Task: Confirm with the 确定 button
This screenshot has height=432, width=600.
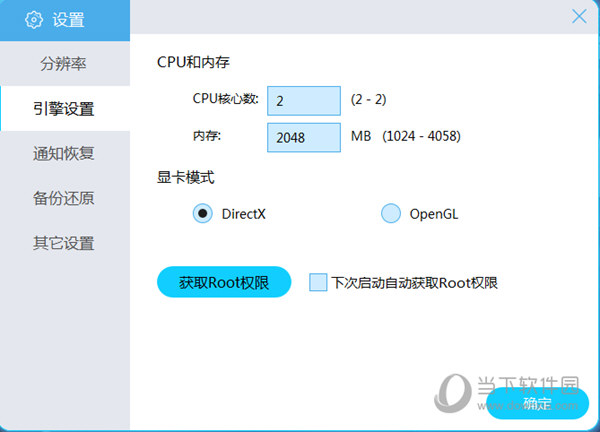Action: point(537,404)
